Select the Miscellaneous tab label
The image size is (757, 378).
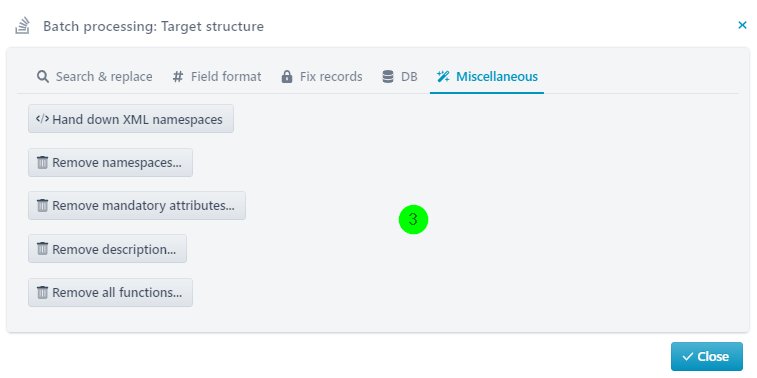coord(497,77)
